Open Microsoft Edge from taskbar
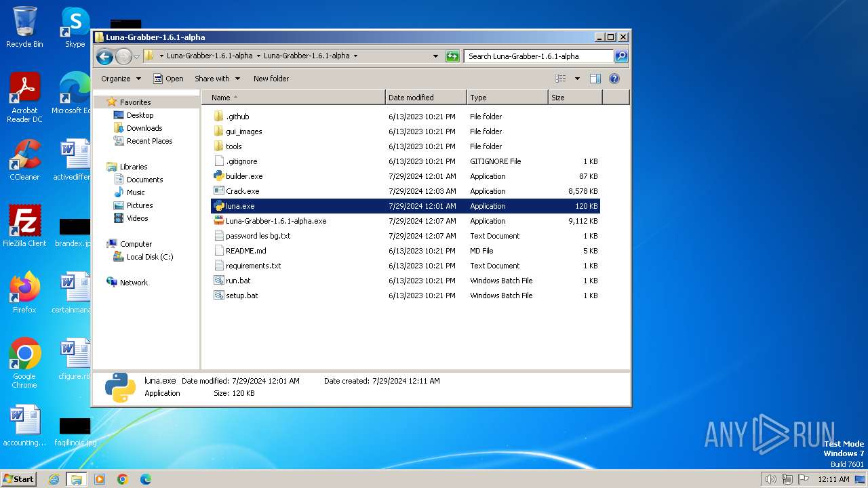Viewport: 868px width, 488px height. (x=145, y=479)
